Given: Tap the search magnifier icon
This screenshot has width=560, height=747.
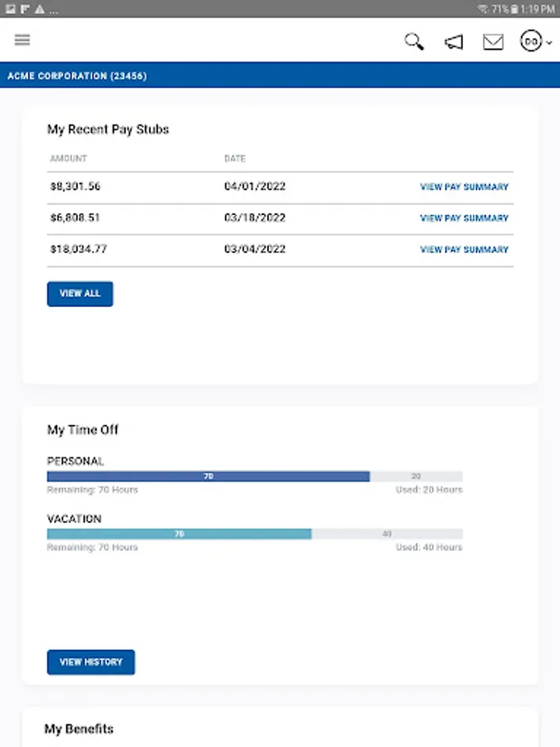Looking at the screenshot, I should 414,41.
